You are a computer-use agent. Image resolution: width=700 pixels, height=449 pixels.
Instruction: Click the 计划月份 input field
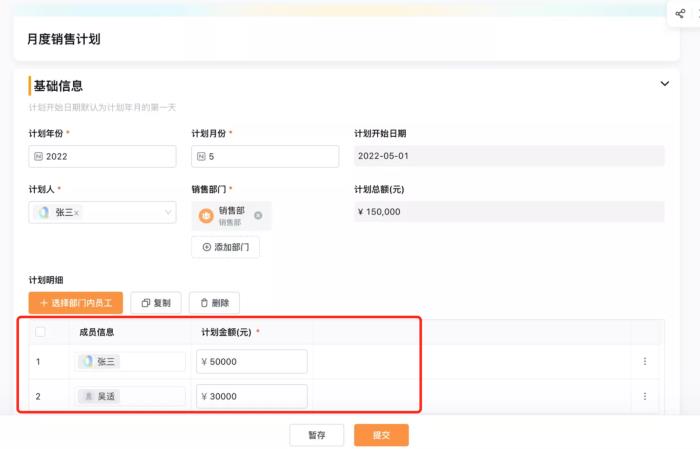[265, 157]
